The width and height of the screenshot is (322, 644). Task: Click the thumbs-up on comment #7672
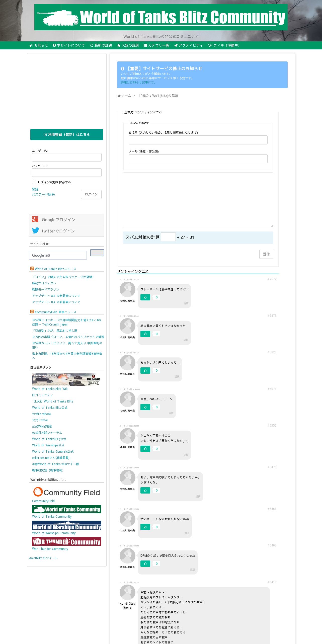(x=145, y=297)
